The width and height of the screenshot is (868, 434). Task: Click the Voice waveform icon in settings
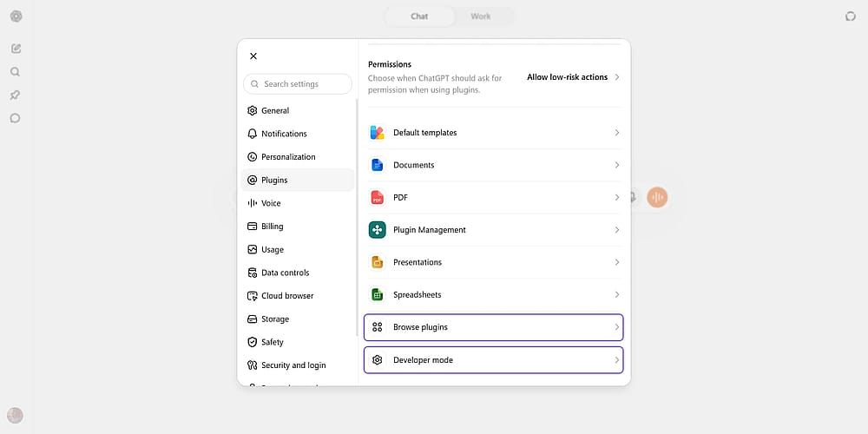(x=253, y=203)
